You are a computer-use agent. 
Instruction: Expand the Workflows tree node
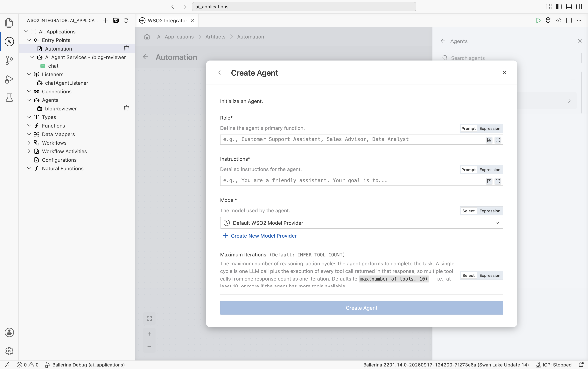[x=29, y=143]
